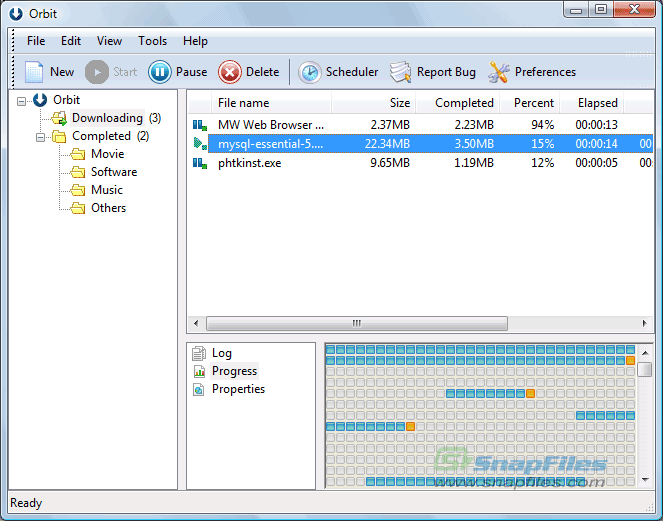
Task: Sort by the Percent column header
Action: (x=530, y=103)
